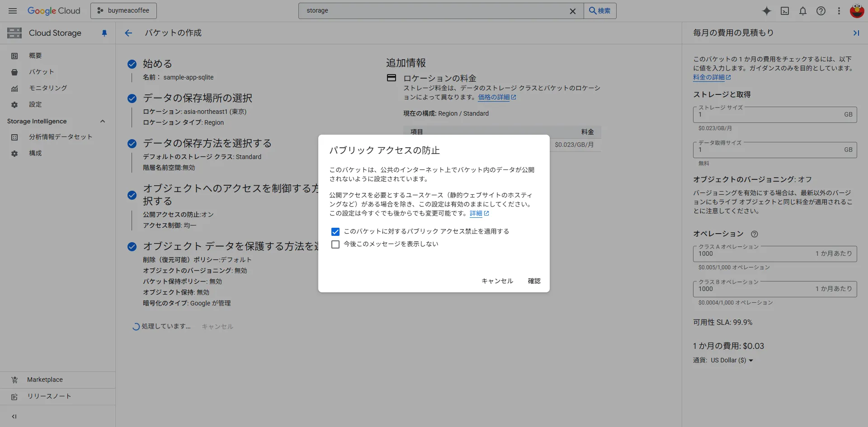Focus the search box containing storage

434,11
